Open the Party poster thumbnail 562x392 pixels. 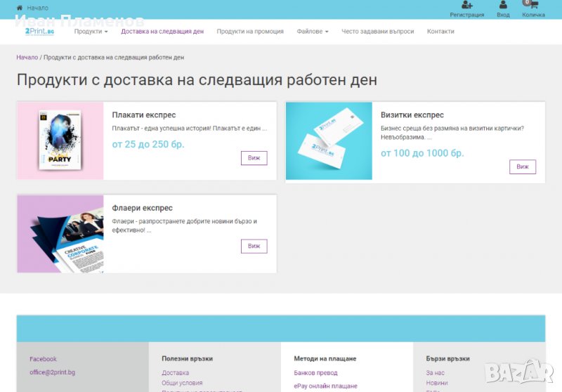pos(60,141)
